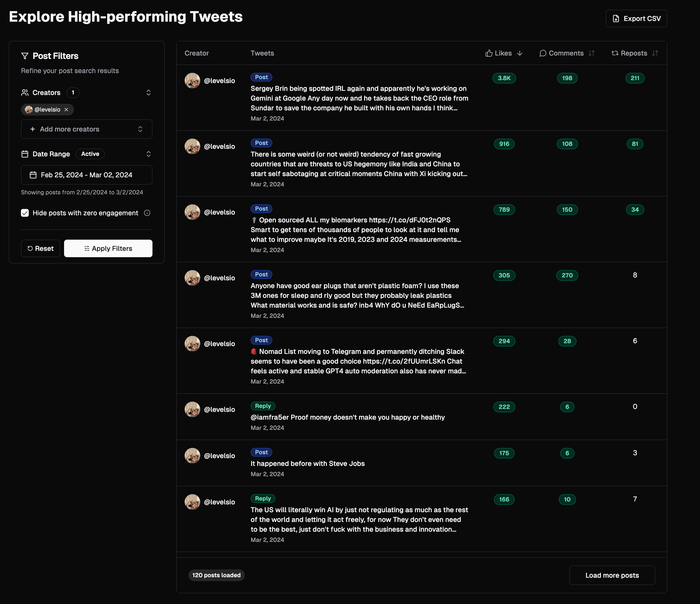This screenshot has height=604, width=700.
Task: Click the Export CSV file icon
Action: click(616, 19)
